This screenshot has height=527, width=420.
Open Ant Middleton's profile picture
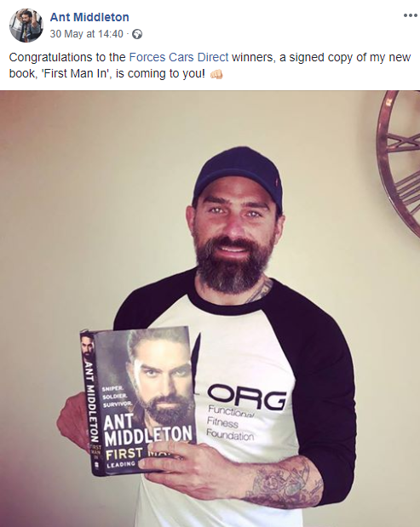[x=26, y=26]
